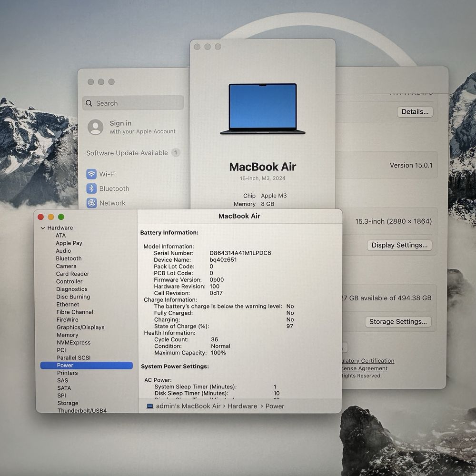
Task: Click the Cycle Count value 36
Action: [214, 339]
